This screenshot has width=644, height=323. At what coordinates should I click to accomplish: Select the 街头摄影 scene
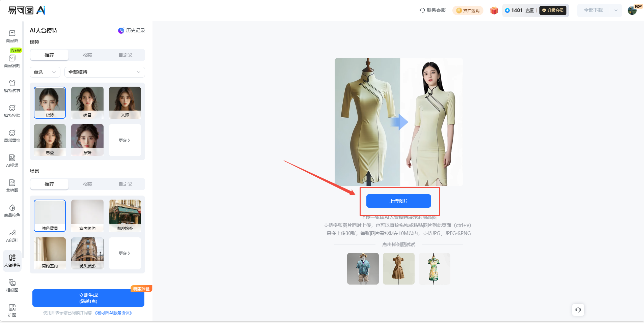tap(87, 253)
